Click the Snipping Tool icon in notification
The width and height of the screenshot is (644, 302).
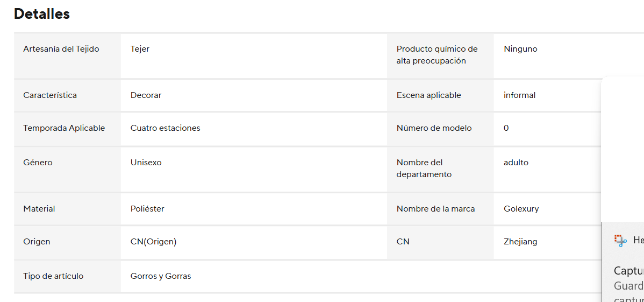(620, 240)
